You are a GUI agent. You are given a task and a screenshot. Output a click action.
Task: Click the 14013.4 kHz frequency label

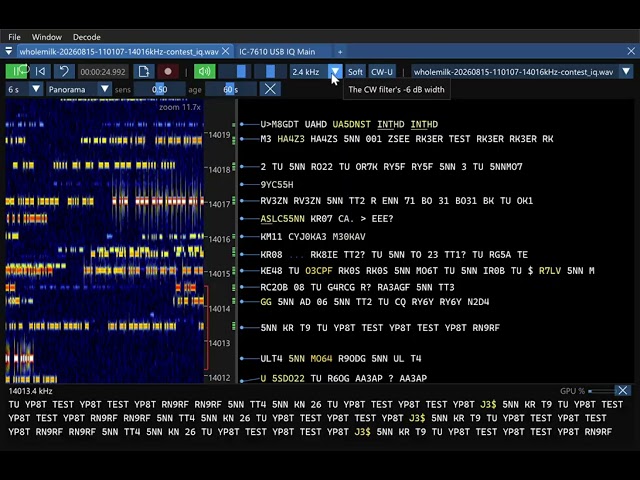(31, 391)
